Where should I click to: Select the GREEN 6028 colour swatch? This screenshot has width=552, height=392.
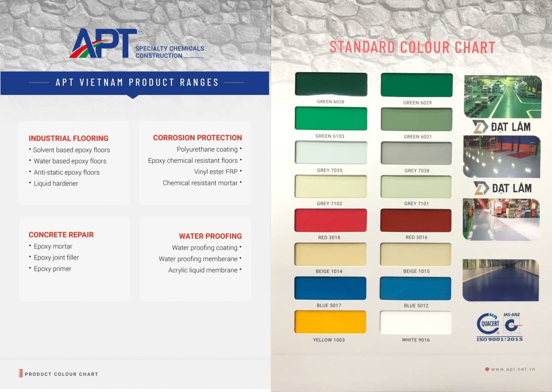(330, 84)
